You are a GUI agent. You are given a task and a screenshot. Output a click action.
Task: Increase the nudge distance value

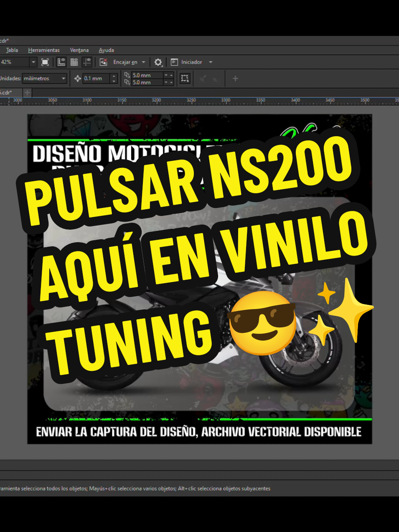pos(113,76)
